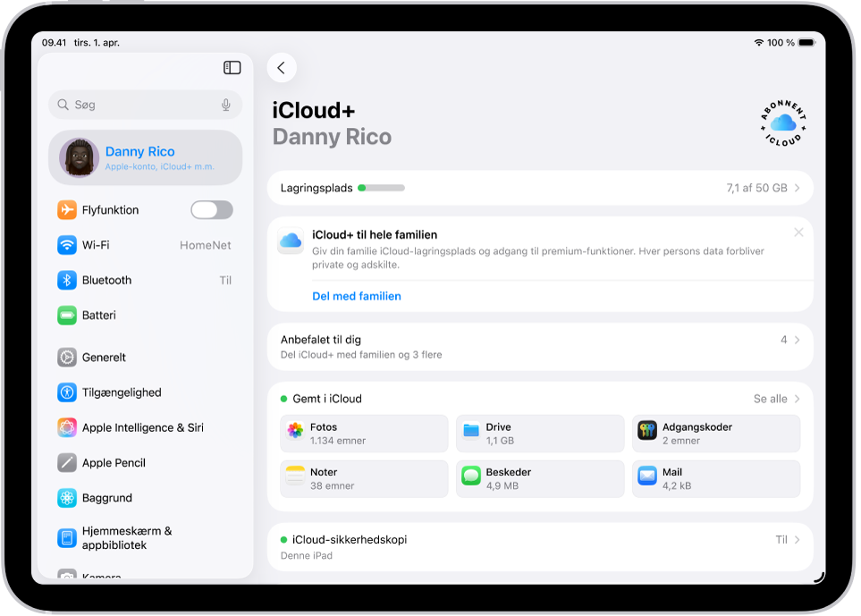Click the Del med familien link
861x616 pixels.
[356, 296]
